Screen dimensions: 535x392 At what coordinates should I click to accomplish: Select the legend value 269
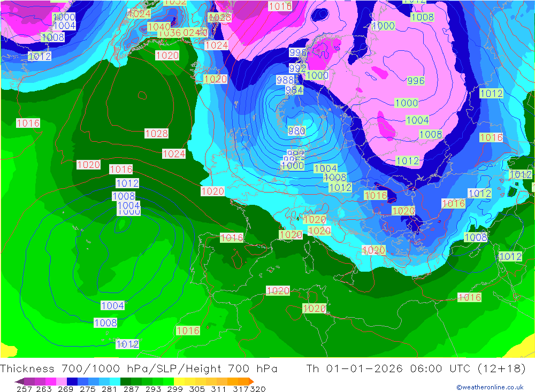(x=65, y=389)
